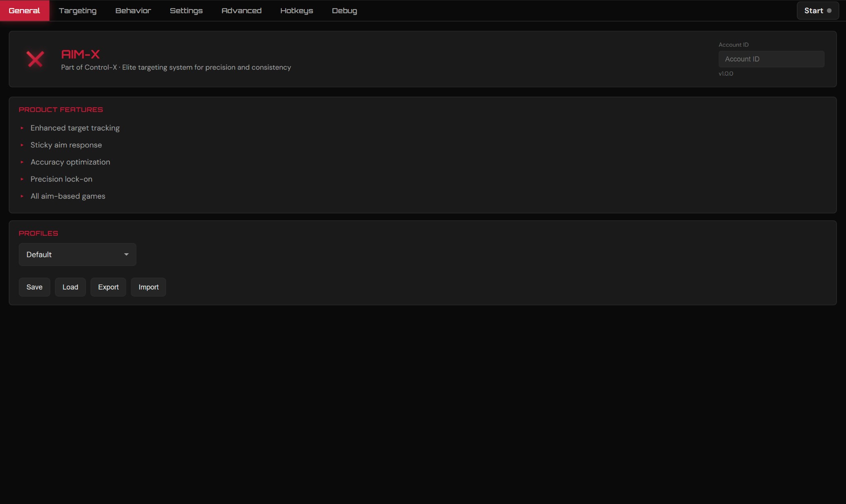Image resolution: width=846 pixels, height=504 pixels.
Task: Select the General tab
Action: (x=24, y=11)
